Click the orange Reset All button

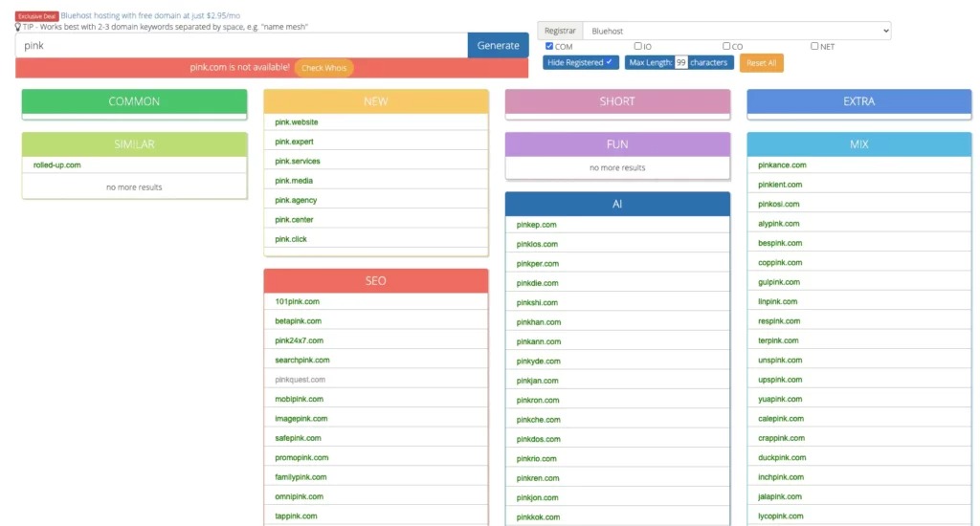pos(761,62)
